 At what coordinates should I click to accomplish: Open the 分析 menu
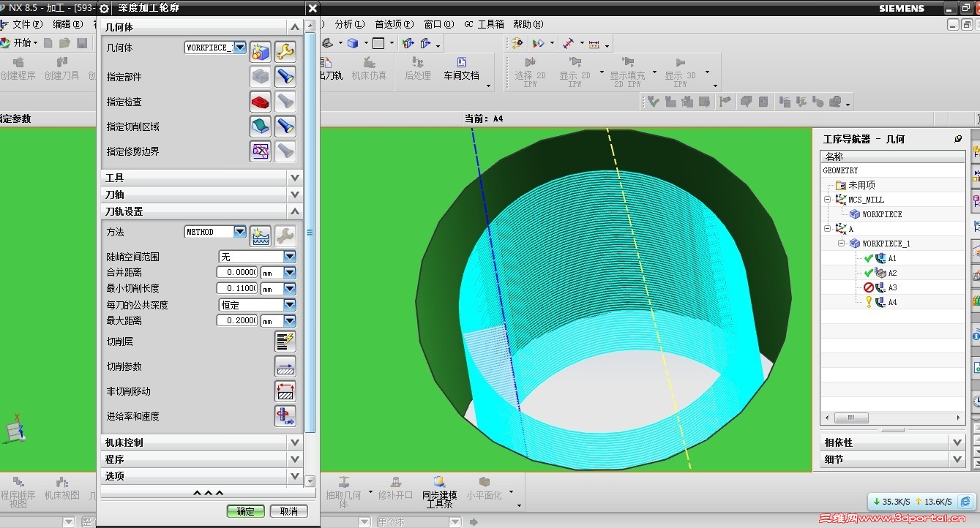(x=349, y=24)
